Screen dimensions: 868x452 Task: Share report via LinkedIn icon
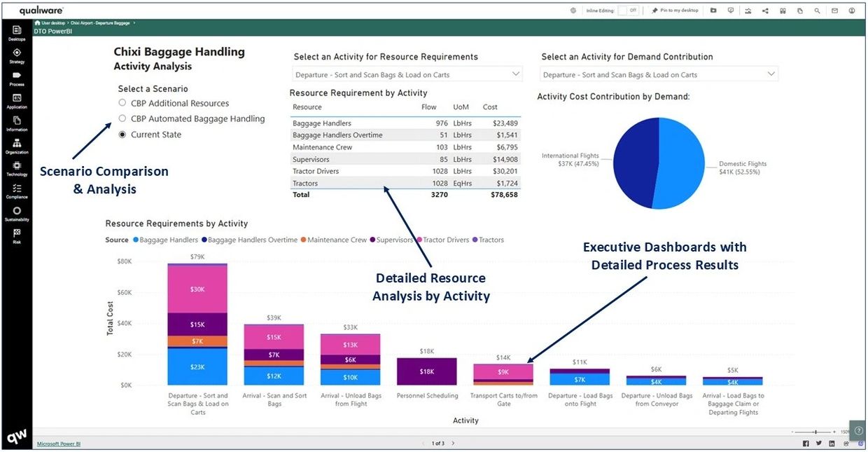pos(832,444)
